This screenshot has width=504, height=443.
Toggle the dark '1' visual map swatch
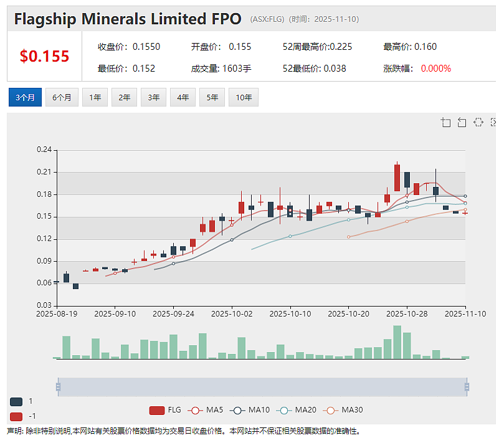click(x=16, y=401)
